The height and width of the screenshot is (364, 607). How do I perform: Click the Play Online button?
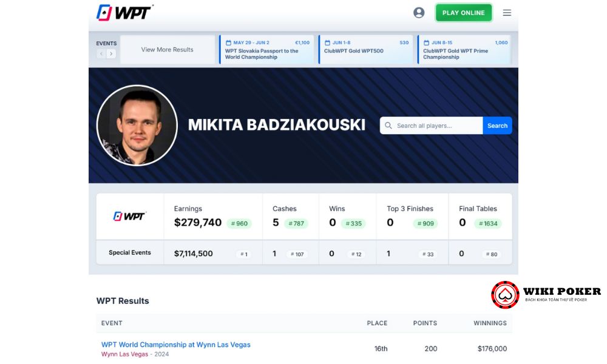click(463, 13)
